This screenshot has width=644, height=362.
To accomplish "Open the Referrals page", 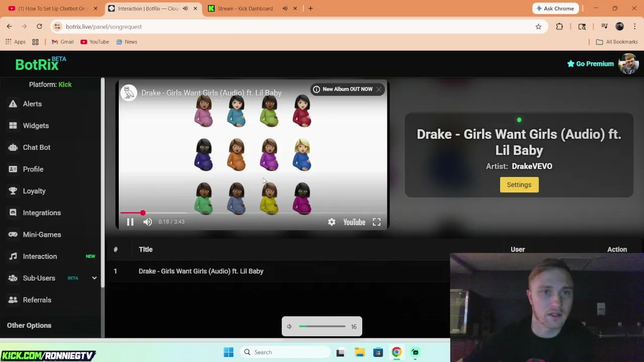I will [x=37, y=300].
